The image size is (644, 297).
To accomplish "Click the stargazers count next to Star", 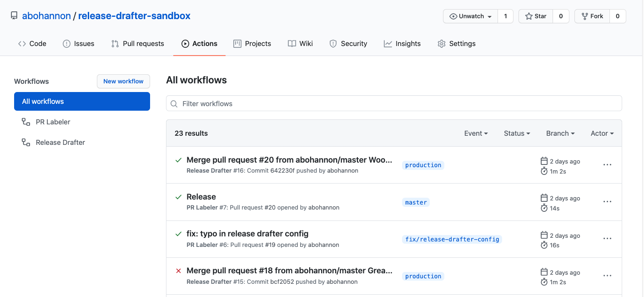I will (561, 16).
